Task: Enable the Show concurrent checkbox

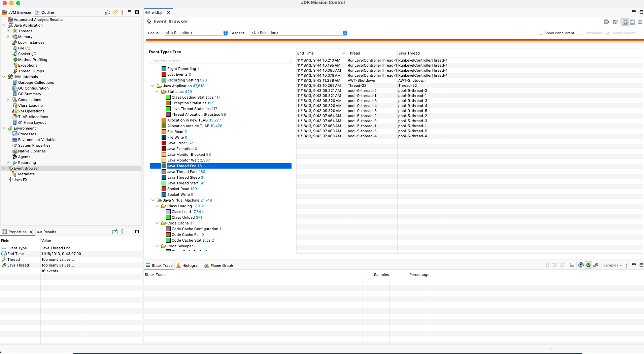Action: (x=541, y=33)
